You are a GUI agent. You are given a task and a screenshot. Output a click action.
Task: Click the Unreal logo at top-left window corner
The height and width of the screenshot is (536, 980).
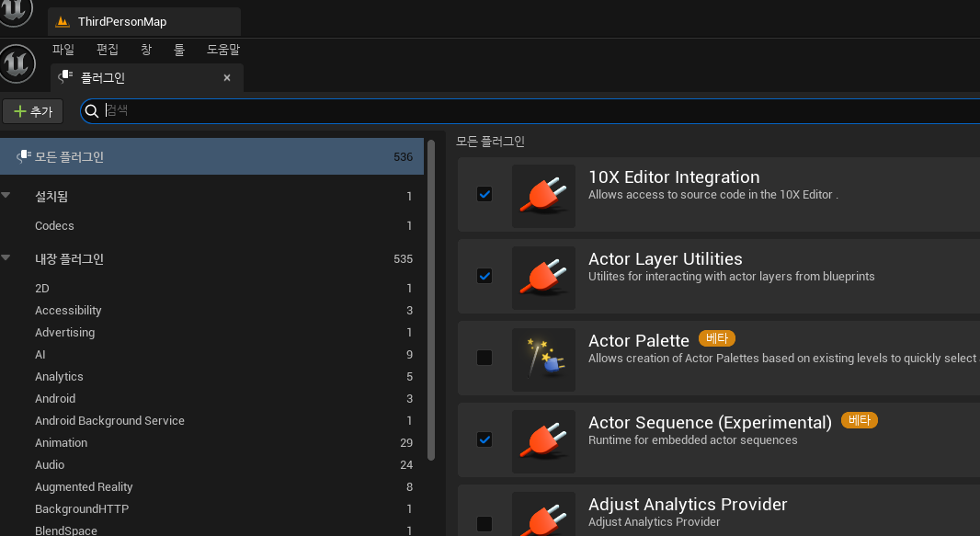tap(15, 13)
